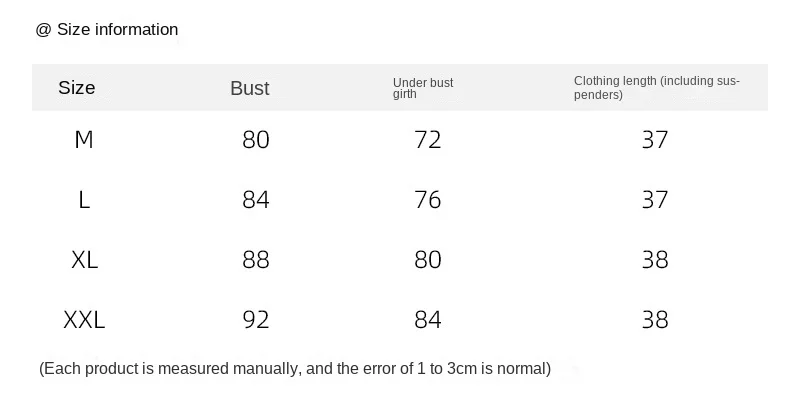This screenshot has height=406, width=800.
Task: Click the M size row label
Action: click(84, 140)
